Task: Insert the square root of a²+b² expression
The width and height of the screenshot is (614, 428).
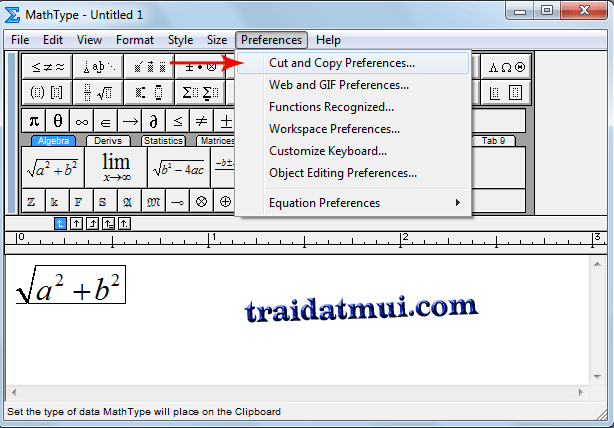Action: 53,168
